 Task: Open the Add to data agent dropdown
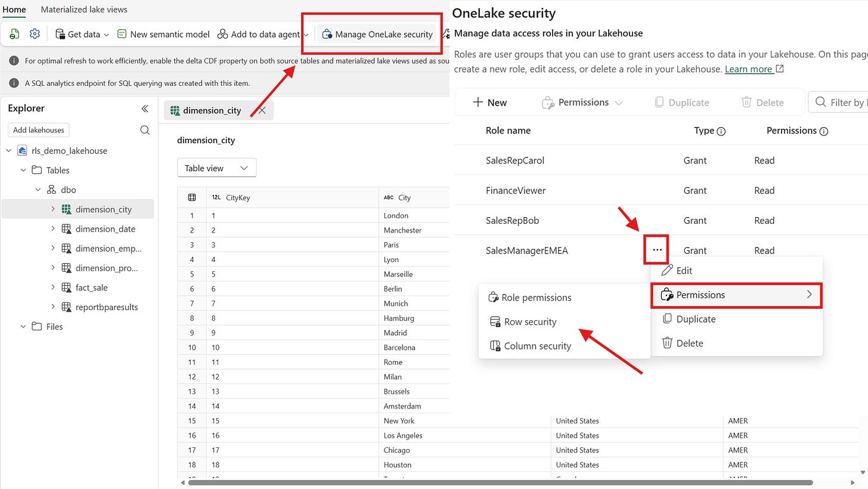(263, 34)
